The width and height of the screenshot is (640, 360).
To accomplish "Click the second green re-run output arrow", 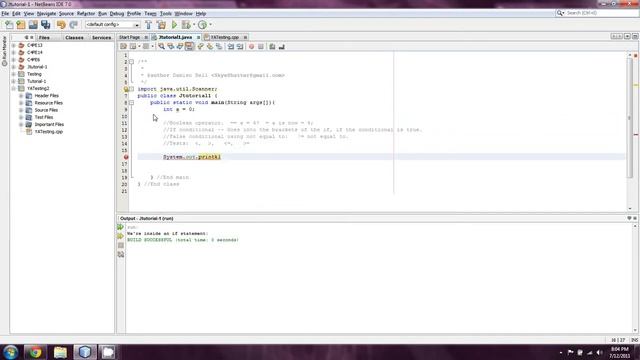I will 120,236.
